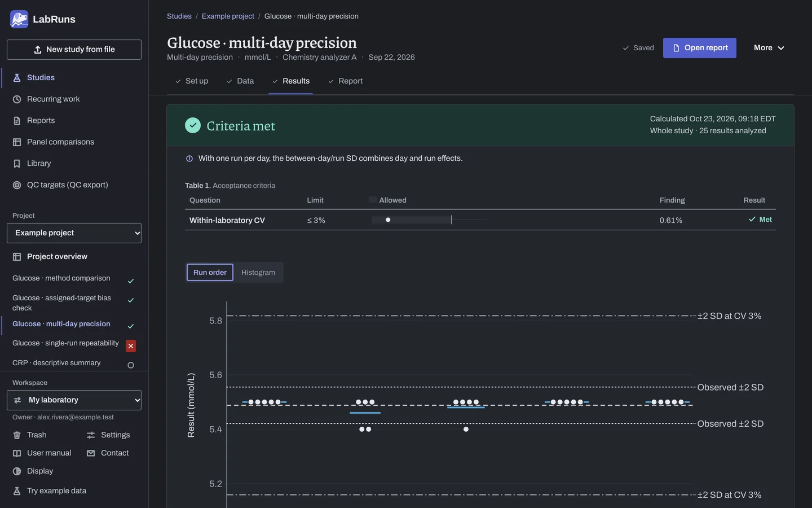Click the Reports document icon

point(17,121)
